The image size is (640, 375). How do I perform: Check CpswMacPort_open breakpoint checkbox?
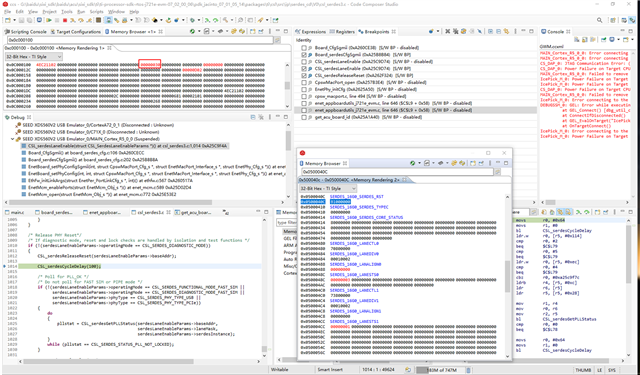pyautogui.click(x=304, y=82)
